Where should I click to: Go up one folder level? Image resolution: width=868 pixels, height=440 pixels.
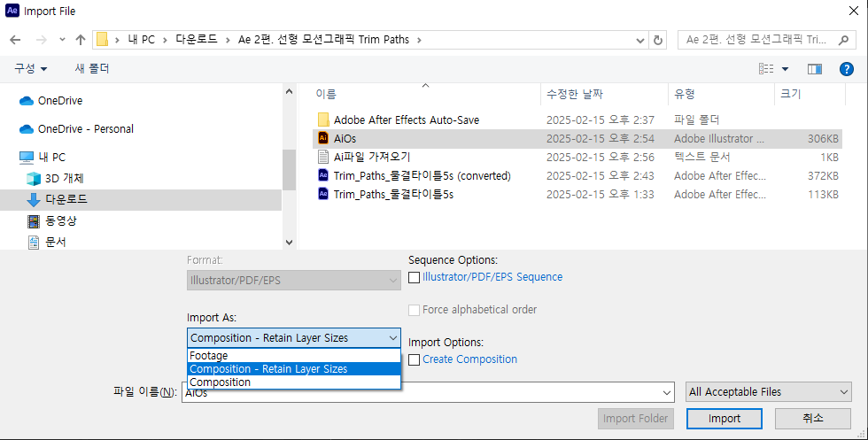pyautogui.click(x=81, y=40)
